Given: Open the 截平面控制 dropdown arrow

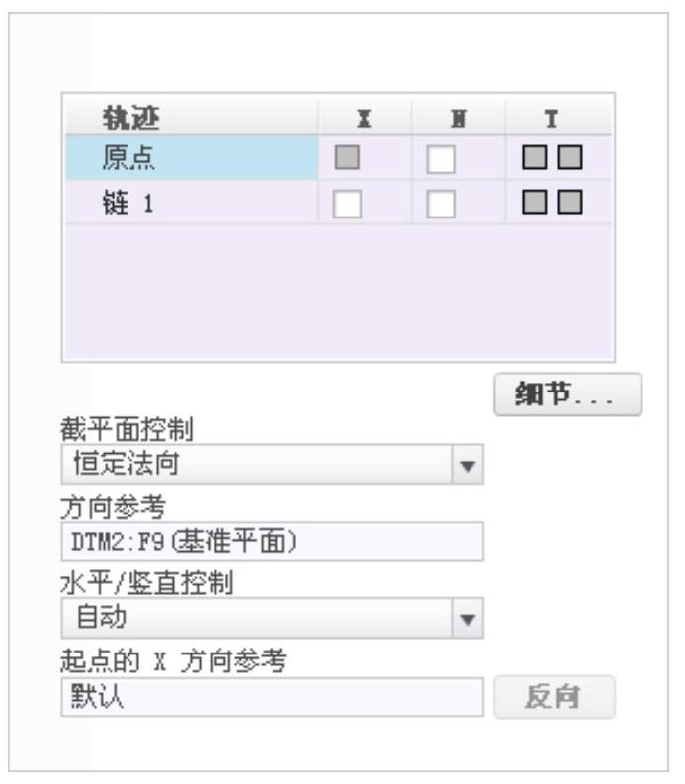Looking at the screenshot, I should coord(468,465).
